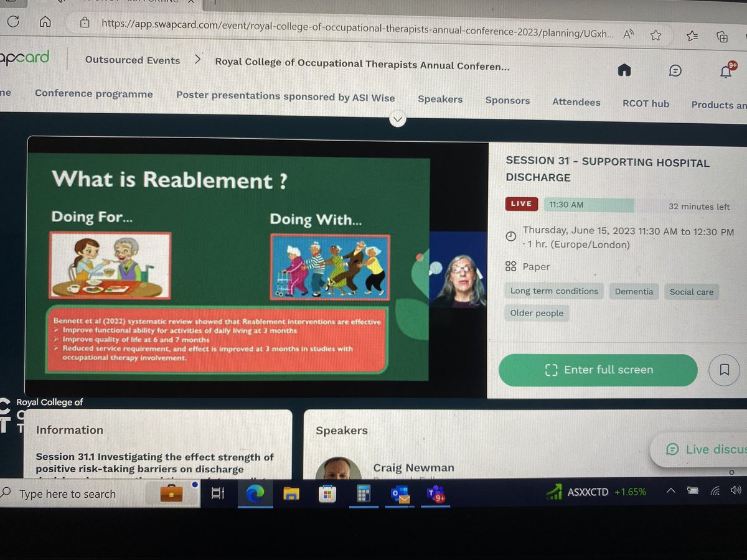747x560 pixels.
Task: Click the Enter full screen button
Action: [598, 370]
